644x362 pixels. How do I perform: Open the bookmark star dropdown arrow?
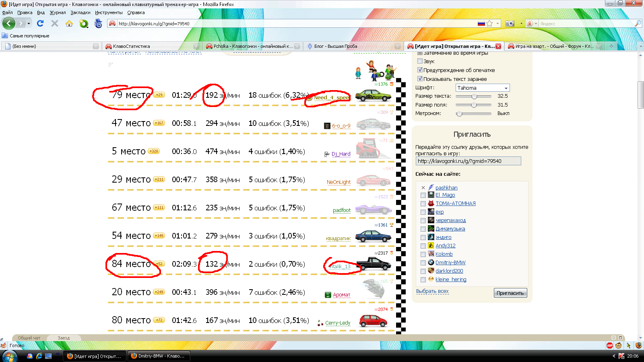pyautogui.click(x=497, y=23)
